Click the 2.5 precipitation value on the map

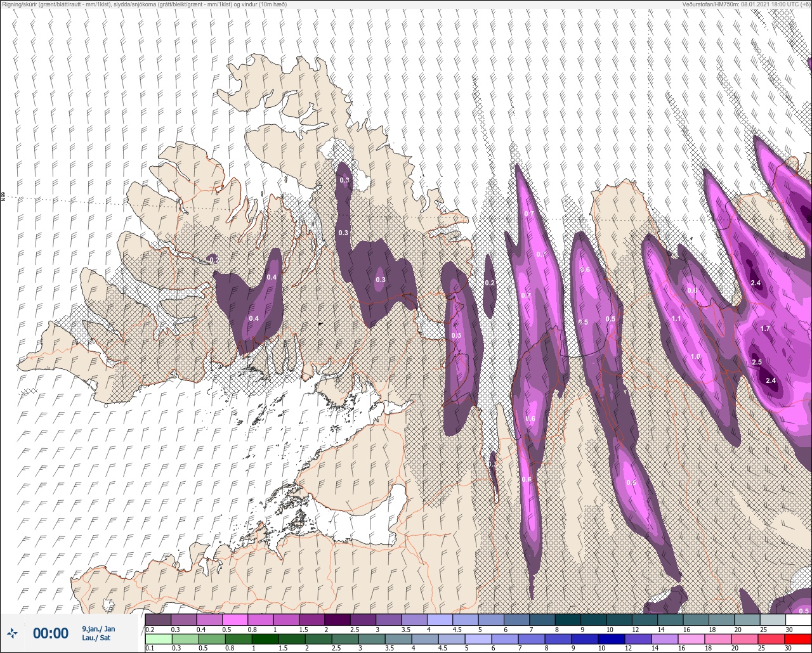tap(757, 362)
